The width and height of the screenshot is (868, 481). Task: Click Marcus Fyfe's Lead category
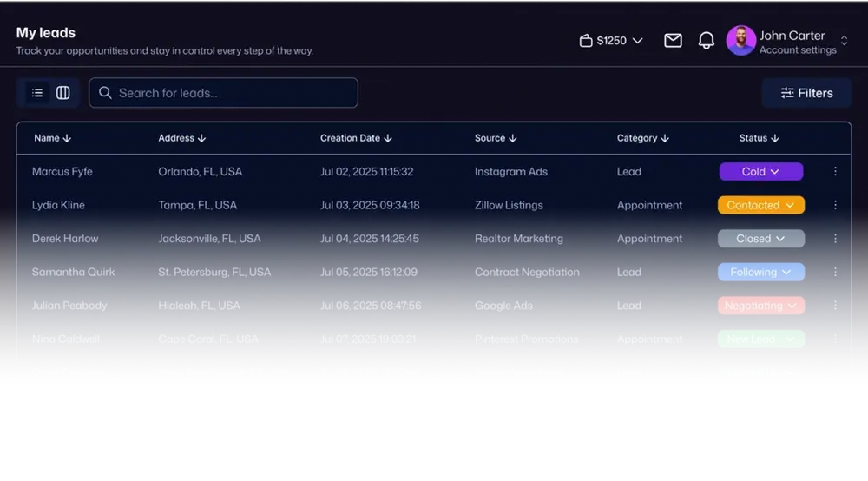click(x=628, y=172)
